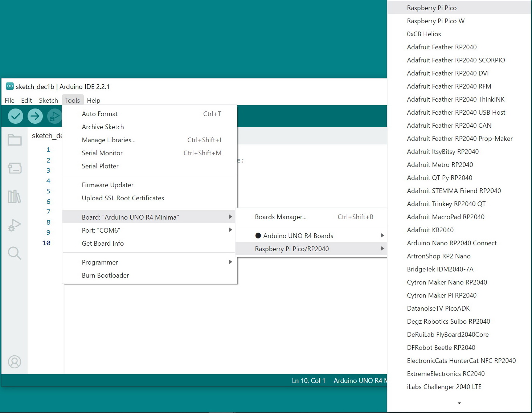Click the Verify checkmark button
Image resolution: width=532 pixels, height=413 pixels.
[x=16, y=116]
